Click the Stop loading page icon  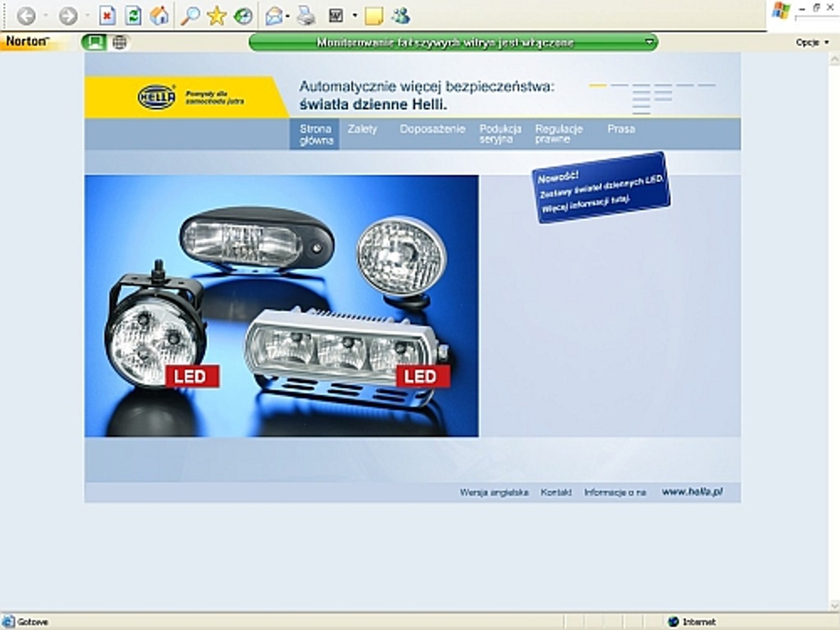tap(107, 17)
